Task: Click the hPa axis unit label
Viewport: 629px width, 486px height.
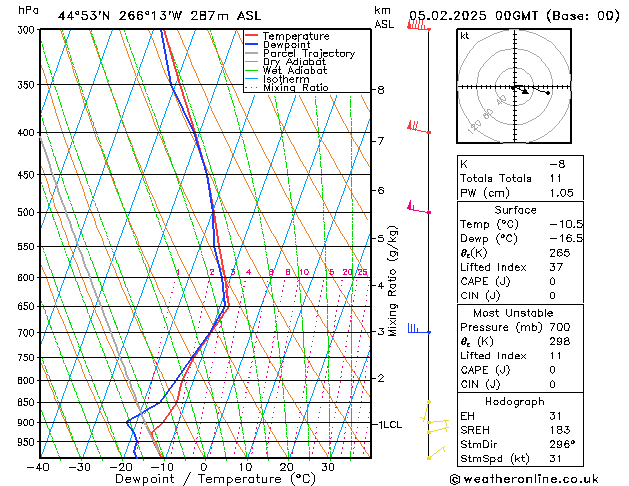Action: click(x=28, y=10)
